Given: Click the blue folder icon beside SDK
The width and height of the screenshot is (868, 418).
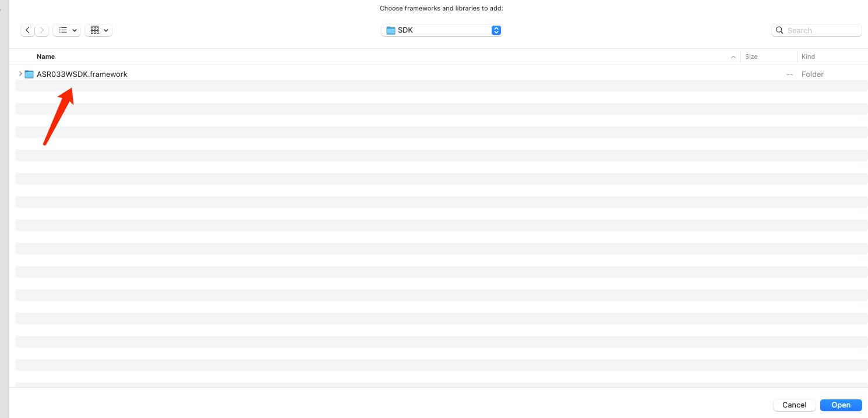Looking at the screenshot, I should click(391, 30).
